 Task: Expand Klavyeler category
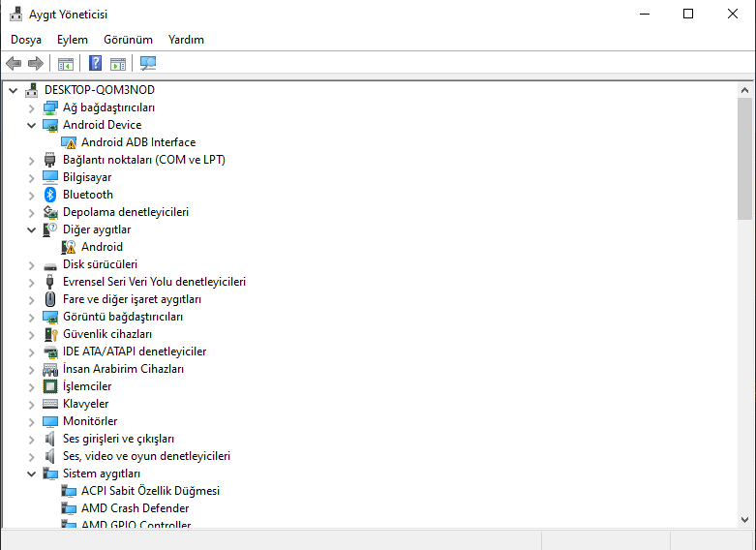(31, 405)
